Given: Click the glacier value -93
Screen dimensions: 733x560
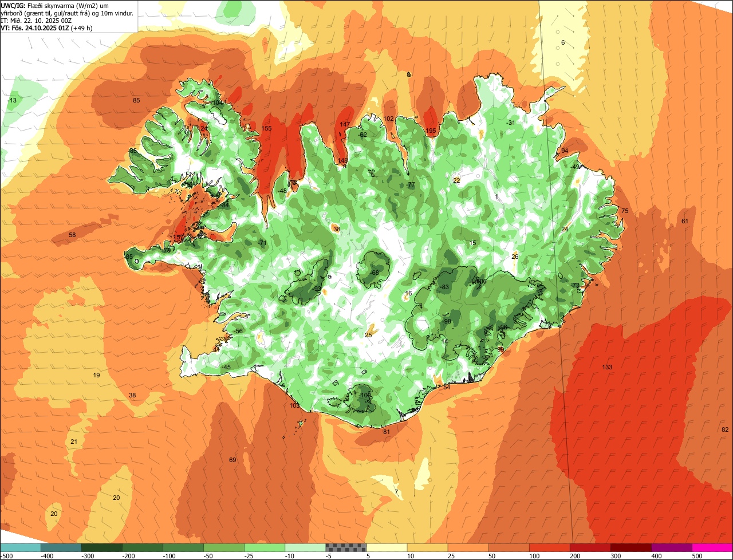Looking at the screenshot, I should (x=317, y=289).
